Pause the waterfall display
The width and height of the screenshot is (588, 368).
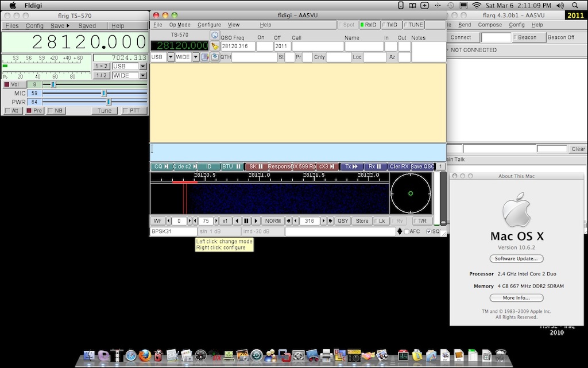pyautogui.click(x=246, y=221)
